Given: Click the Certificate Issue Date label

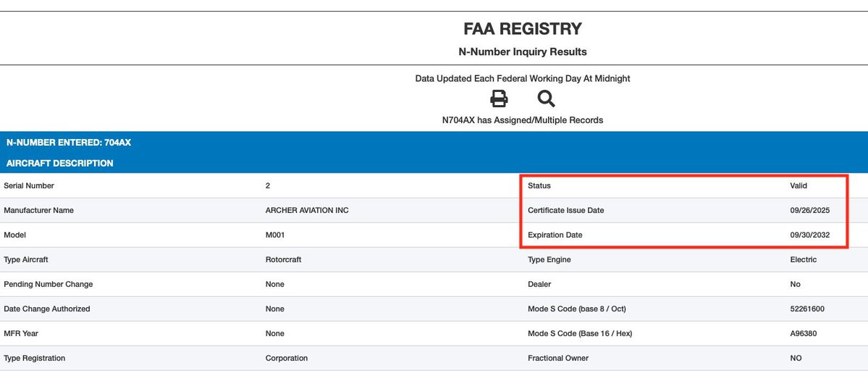Looking at the screenshot, I should 565,211.
